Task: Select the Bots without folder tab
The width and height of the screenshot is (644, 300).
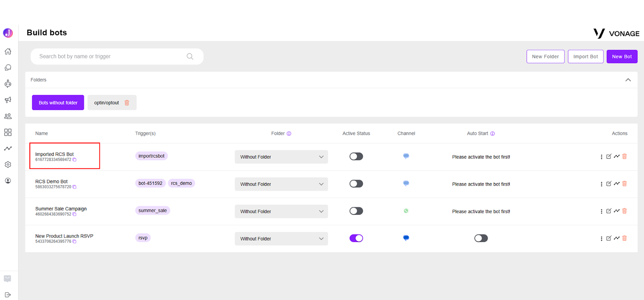Action: click(x=58, y=103)
